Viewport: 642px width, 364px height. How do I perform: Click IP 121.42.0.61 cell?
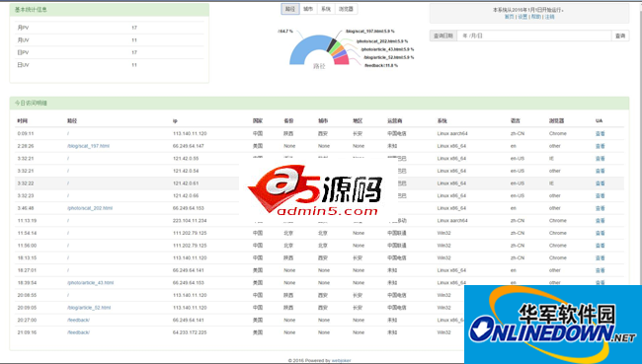pos(186,183)
